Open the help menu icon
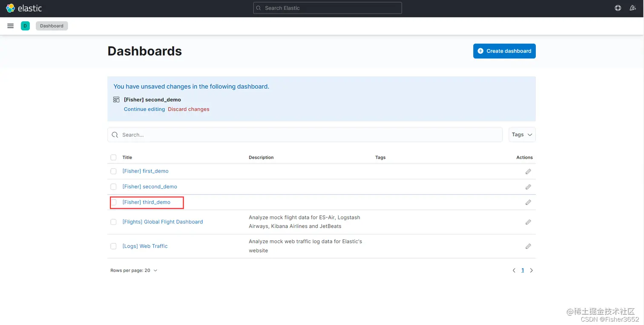 pyautogui.click(x=618, y=8)
